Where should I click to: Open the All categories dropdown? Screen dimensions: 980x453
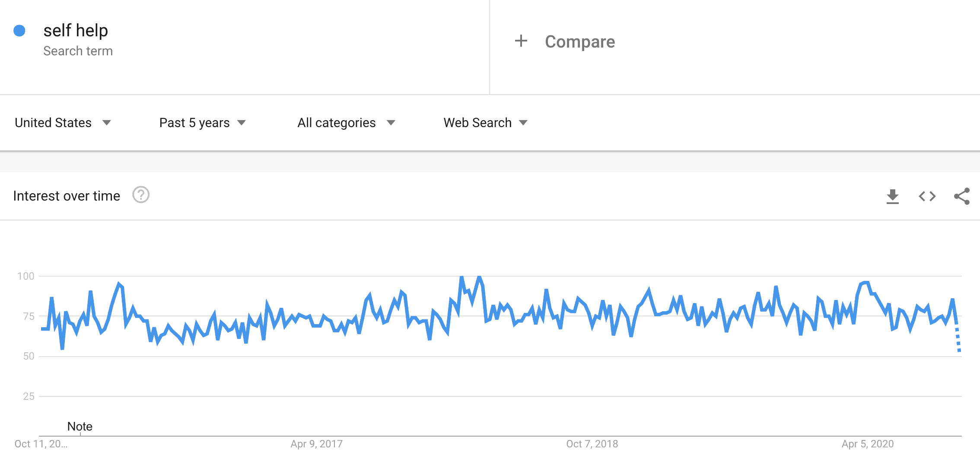coord(347,123)
